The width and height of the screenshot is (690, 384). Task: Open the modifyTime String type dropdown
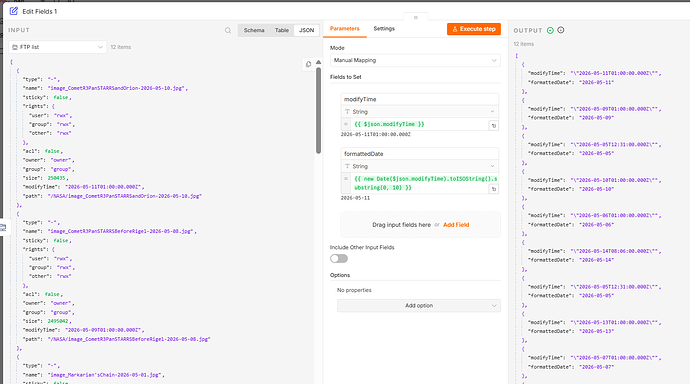click(420, 112)
